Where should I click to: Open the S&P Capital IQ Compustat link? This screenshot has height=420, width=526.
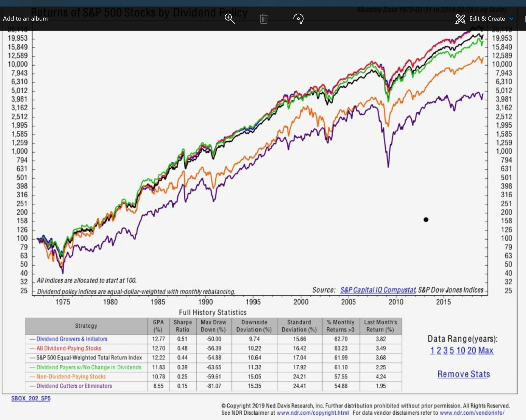click(378, 290)
